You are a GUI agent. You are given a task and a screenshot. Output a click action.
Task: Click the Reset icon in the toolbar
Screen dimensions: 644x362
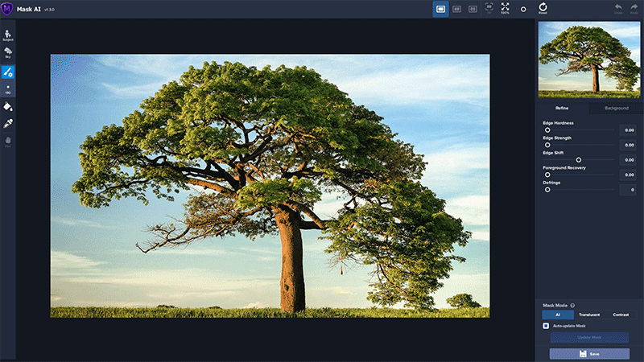[543, 8]
